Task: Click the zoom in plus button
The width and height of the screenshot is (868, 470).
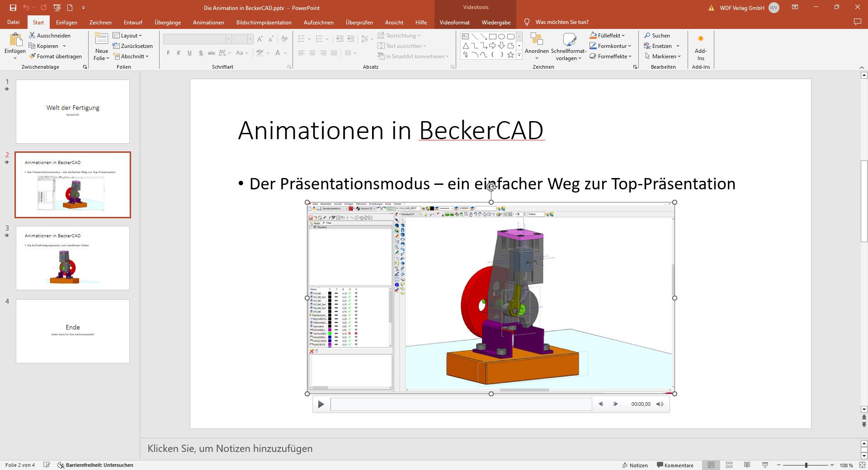Action: 832,465
